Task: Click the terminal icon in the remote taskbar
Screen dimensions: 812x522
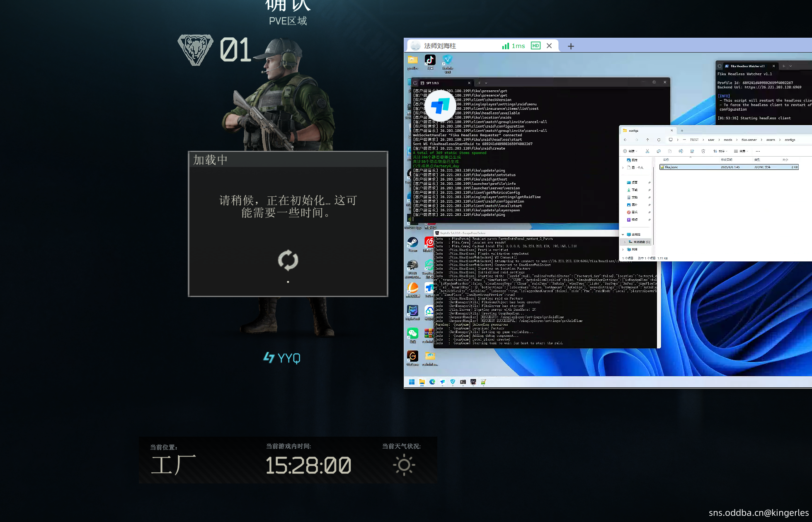Action: click(x=463, y=382)
